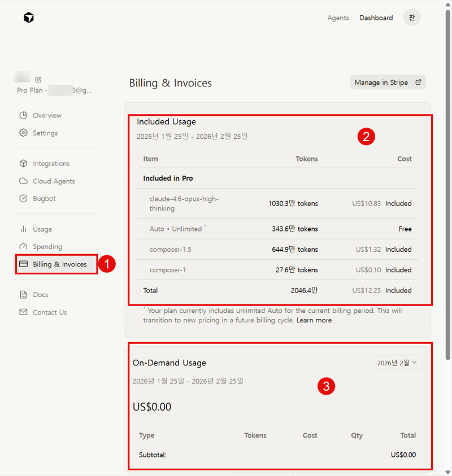Click the Billing & Invoices page title

tap(171, 83)
